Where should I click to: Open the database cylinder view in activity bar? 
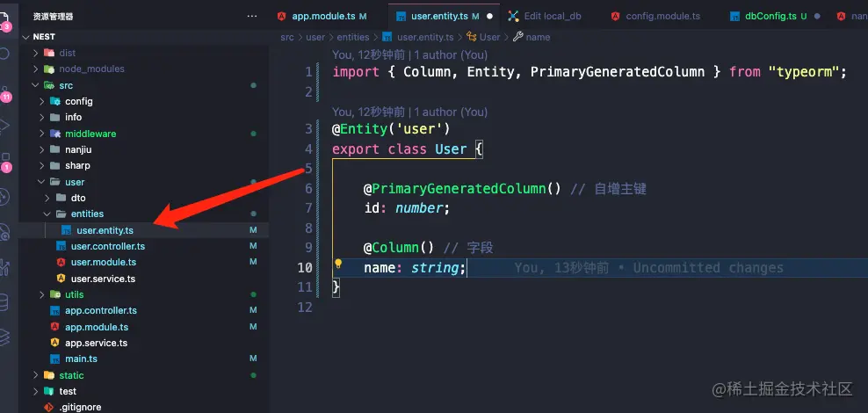pos(4,303)
